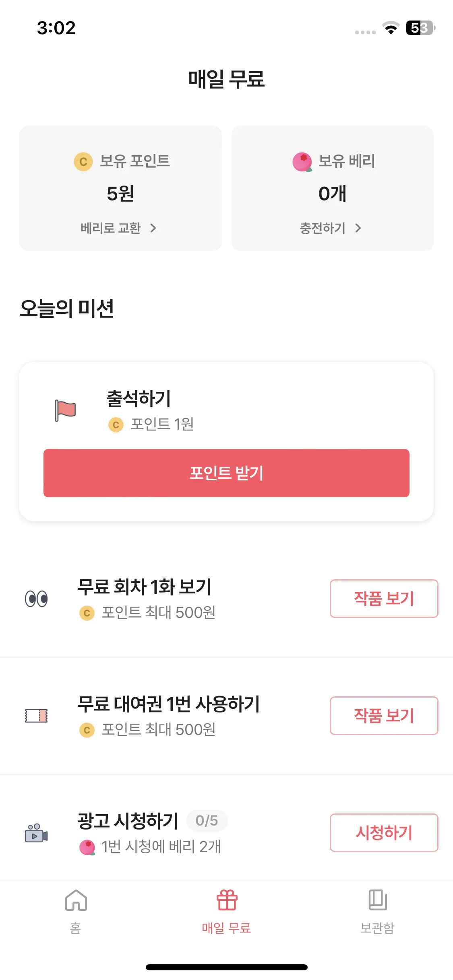The height and width of the screenshot is (980, 453).
Task: Tap the rental ticket icon
Action: coord(36,716)
